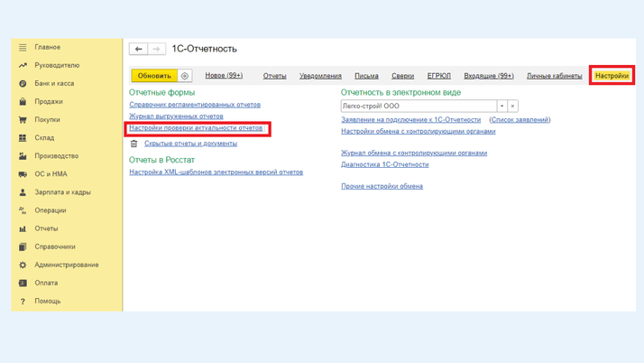Open the organization dropdown arrow
Viewport: 644px width, 363px height.
pyautogui.click(x=502, y=106)
